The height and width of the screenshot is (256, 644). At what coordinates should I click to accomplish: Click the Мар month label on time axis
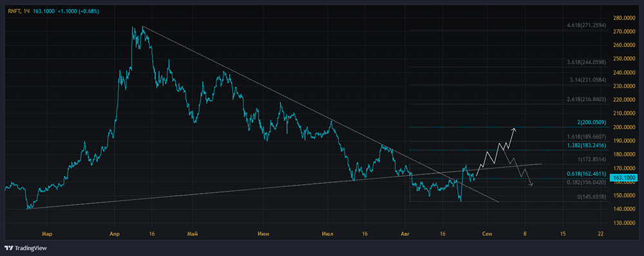pyautogui.click(x=47, y=234)
